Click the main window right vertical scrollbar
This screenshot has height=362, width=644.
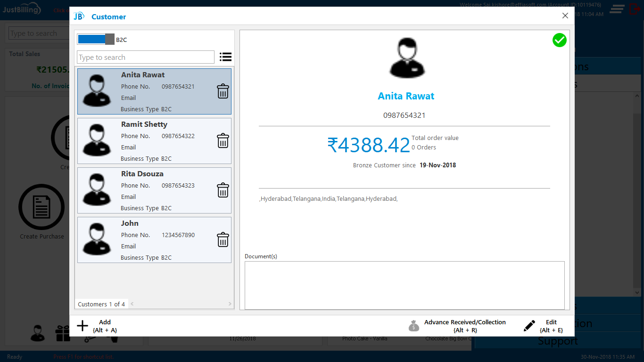pyautogui.click(x=637, y=195)
